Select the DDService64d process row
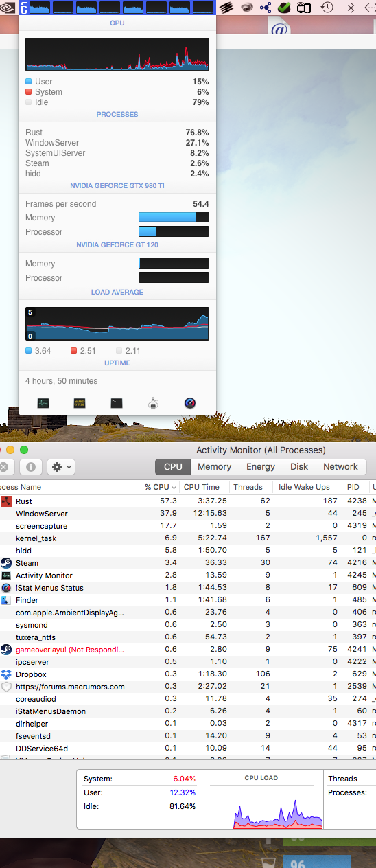 click(x=188, y=749)
